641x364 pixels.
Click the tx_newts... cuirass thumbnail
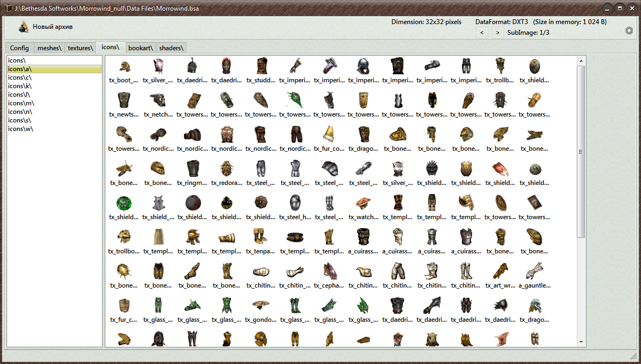click(x=124, y=100)
